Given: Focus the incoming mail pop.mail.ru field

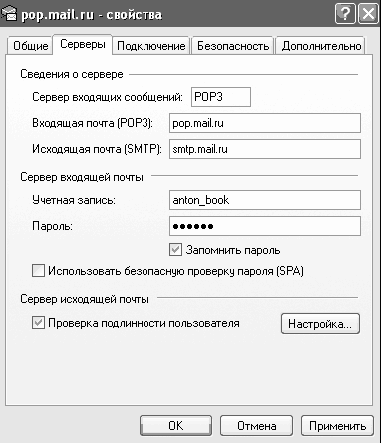Looking at the screenshot, I should [265, 123].
